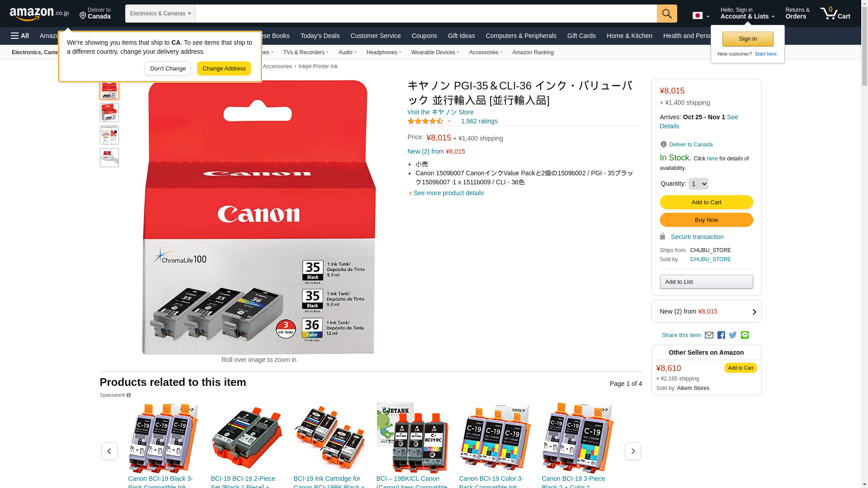Click the search text field
868x488 pixels.
click(x=426, y=14)
